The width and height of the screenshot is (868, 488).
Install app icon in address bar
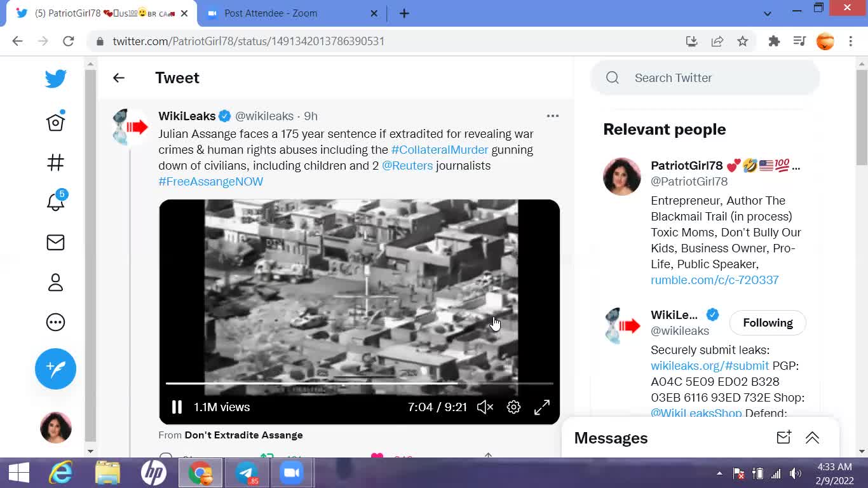[x=692, y=41]
